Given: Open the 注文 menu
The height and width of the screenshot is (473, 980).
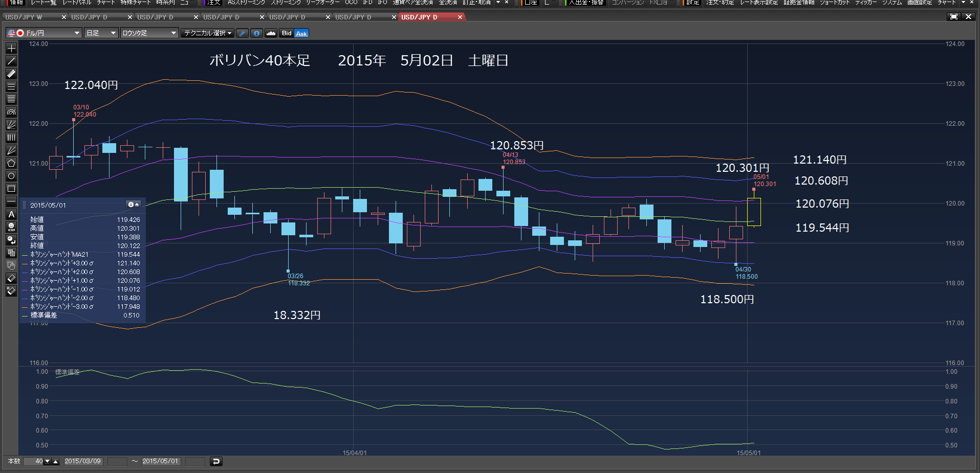Looking at the screenshot, I should pyautogui.click(x=213, y=3).
